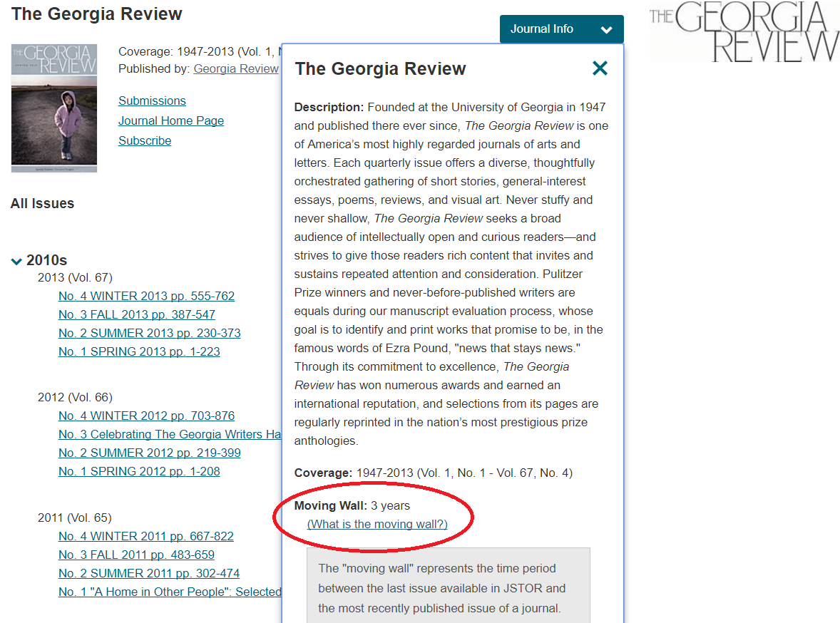
Task: Open No. 4 WINTER 2012 issue
Action: [146, 416]
